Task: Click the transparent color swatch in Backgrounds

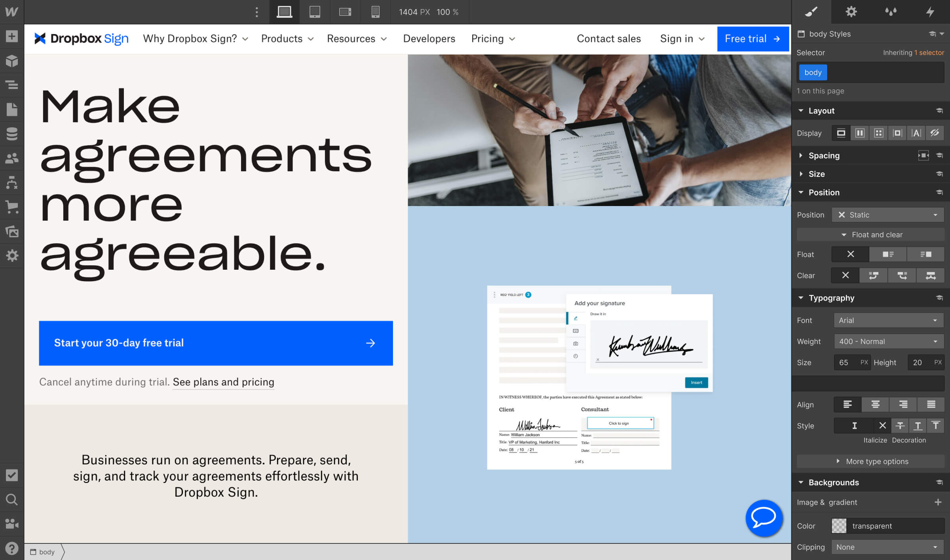Action: pyautogui.click(x=839, y=526)
